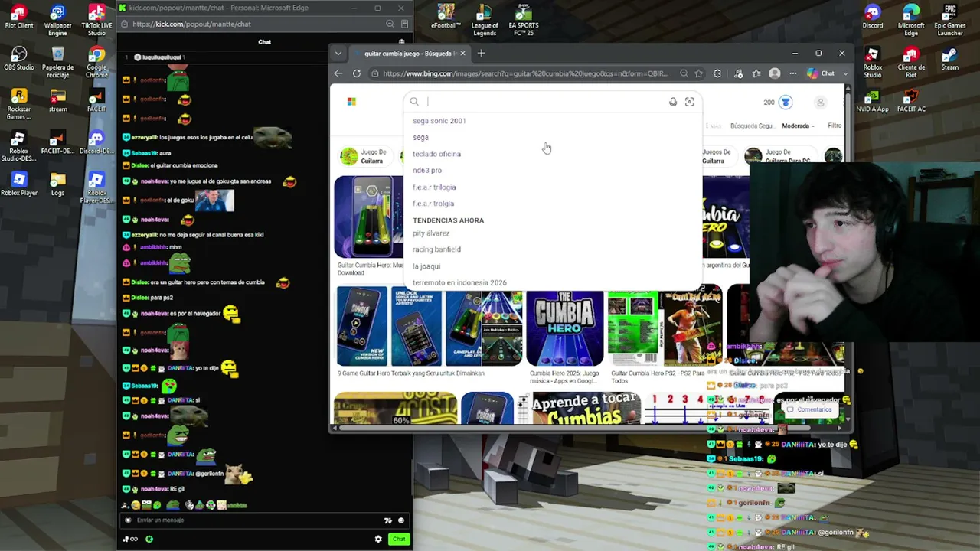Open League of Legends desktop shortcut

485,20
